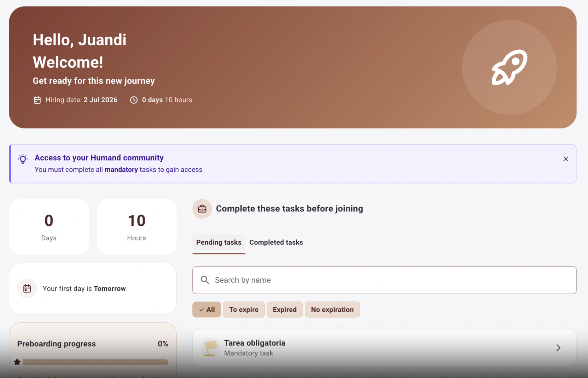Screen dimensions: 588x378
Task: Click the 0% progress value
Action: (163, 344)
